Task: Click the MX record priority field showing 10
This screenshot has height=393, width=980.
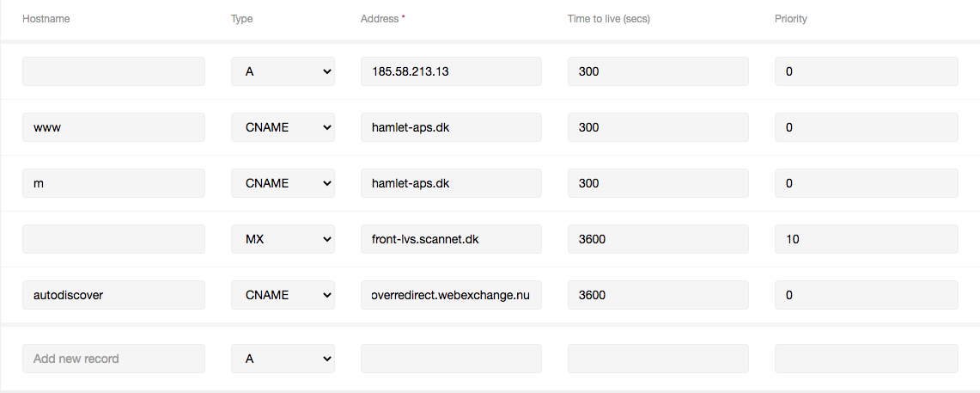Action: pos(867,239)
